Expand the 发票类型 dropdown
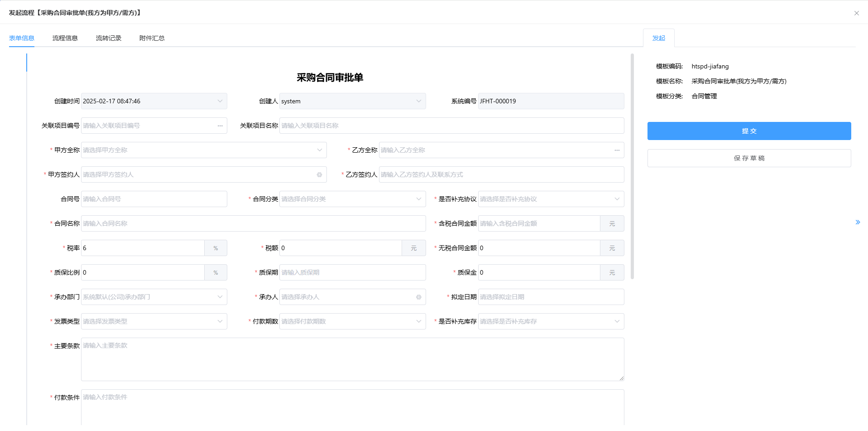The image size is (868, 431). (x=154, y=321)
